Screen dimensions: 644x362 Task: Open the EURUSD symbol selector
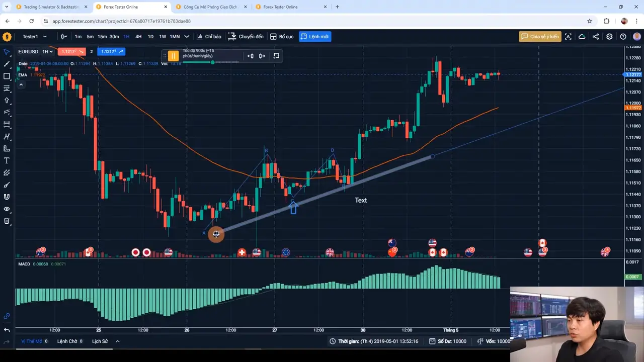[29, 51]
